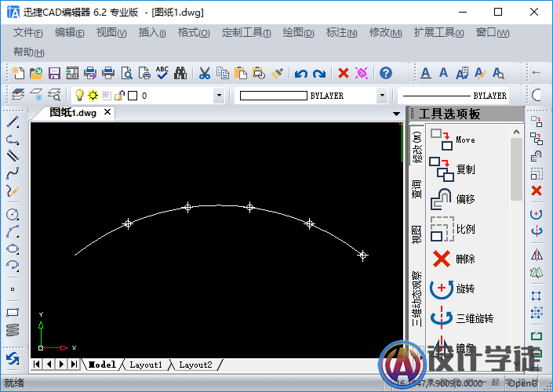Click the arc's right endpoint grip

pos(363,255)
